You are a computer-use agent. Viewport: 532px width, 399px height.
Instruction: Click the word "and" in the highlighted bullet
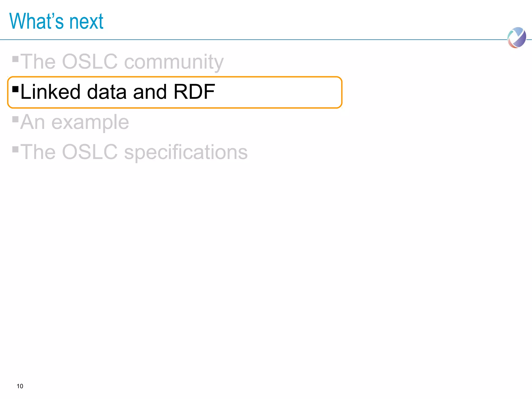pyautogui.click(x=150, y=92)
